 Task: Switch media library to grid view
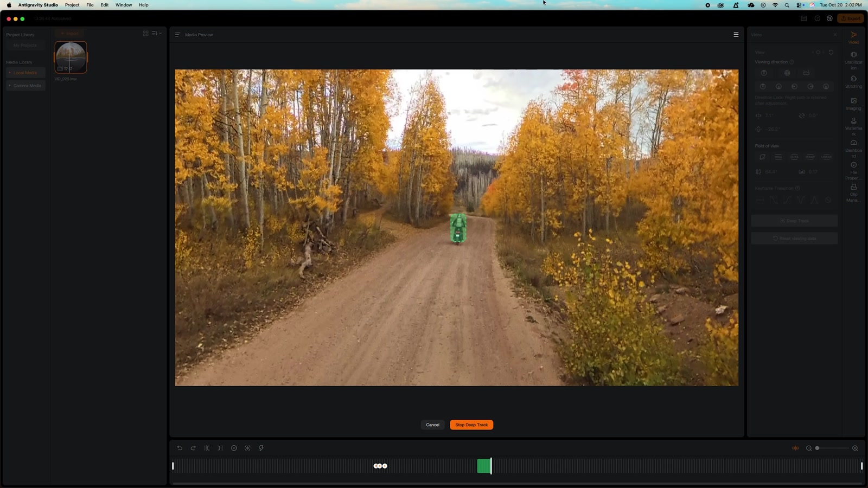point(145,33)
